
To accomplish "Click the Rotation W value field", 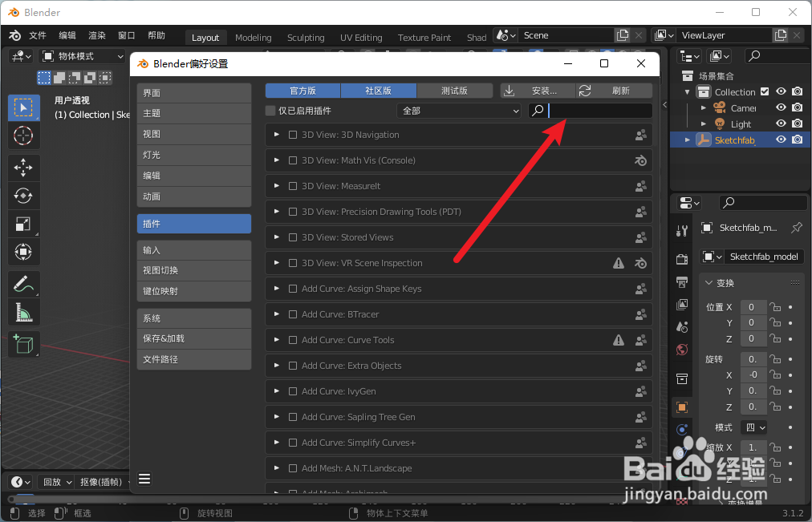I will point(753,359).
